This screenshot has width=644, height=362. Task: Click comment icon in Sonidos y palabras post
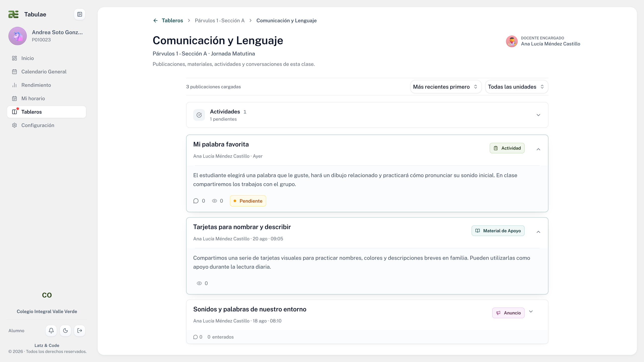(x=195, y=337)
